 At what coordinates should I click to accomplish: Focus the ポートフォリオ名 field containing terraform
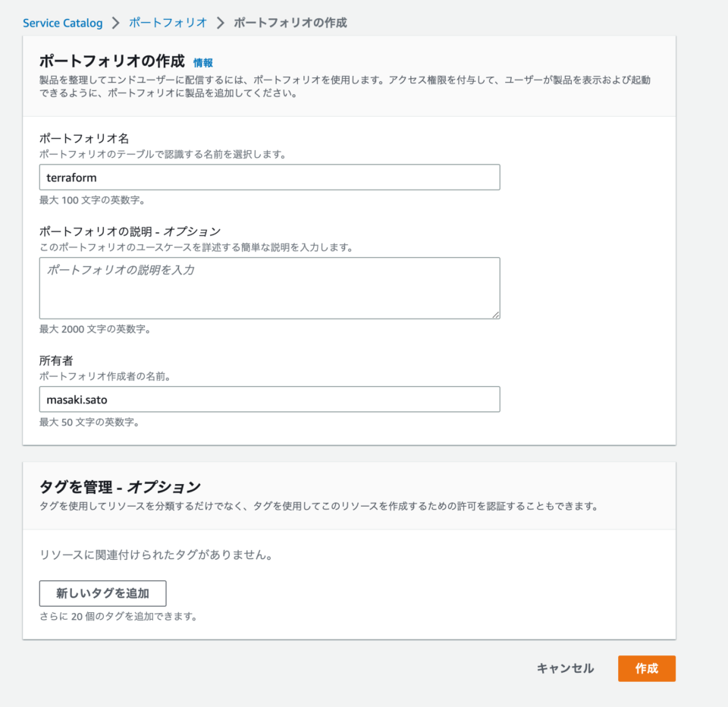[269, 177]
